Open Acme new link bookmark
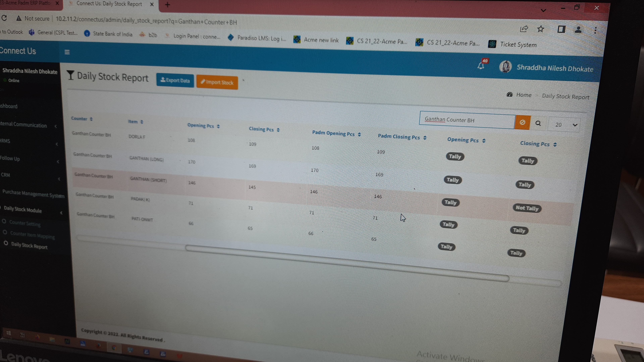Image resolution: width=644 pixels, height=362 pixels. click(x=316, y=40)
